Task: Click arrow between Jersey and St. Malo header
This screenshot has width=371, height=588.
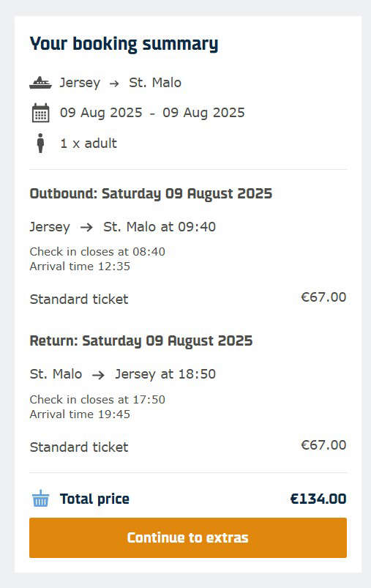Action: click(114, 83)
